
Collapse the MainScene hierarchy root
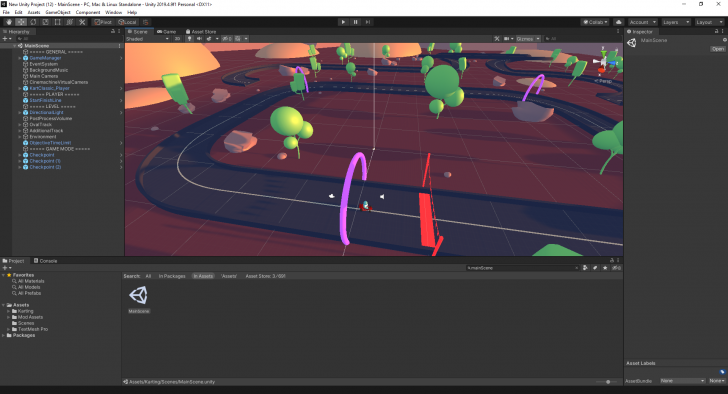15,46
